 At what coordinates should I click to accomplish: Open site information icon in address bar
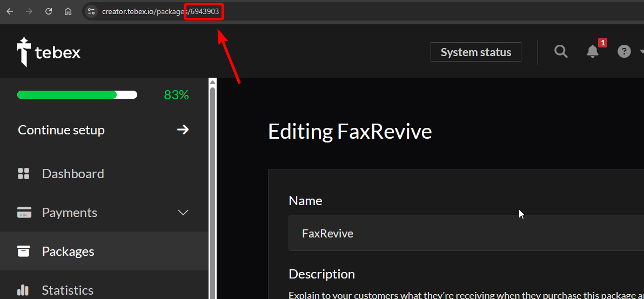[92, 11]
